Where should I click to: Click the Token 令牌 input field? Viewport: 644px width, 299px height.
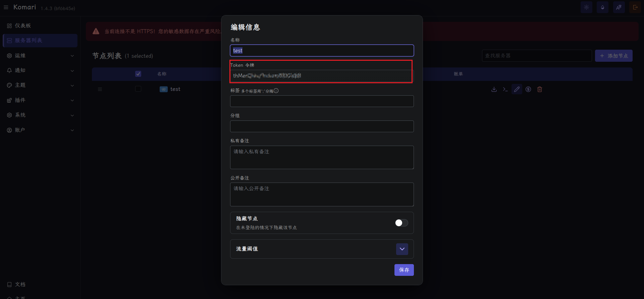tap(322, 76)
